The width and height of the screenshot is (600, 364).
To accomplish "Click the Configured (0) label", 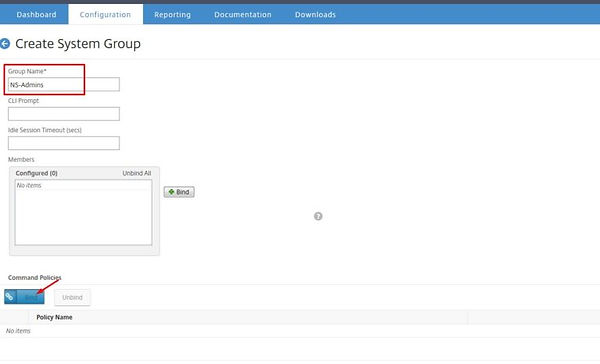I will (x=36, y=173).
